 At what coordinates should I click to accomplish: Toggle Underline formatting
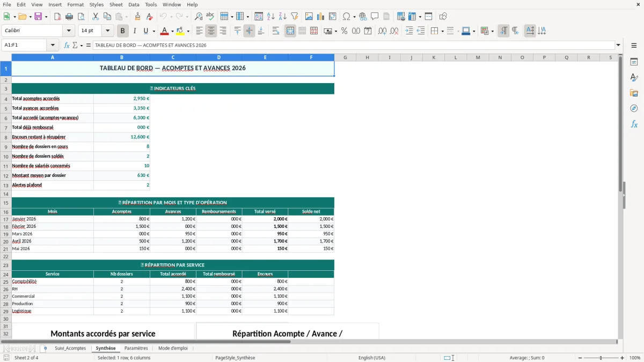tap(145, 31)
